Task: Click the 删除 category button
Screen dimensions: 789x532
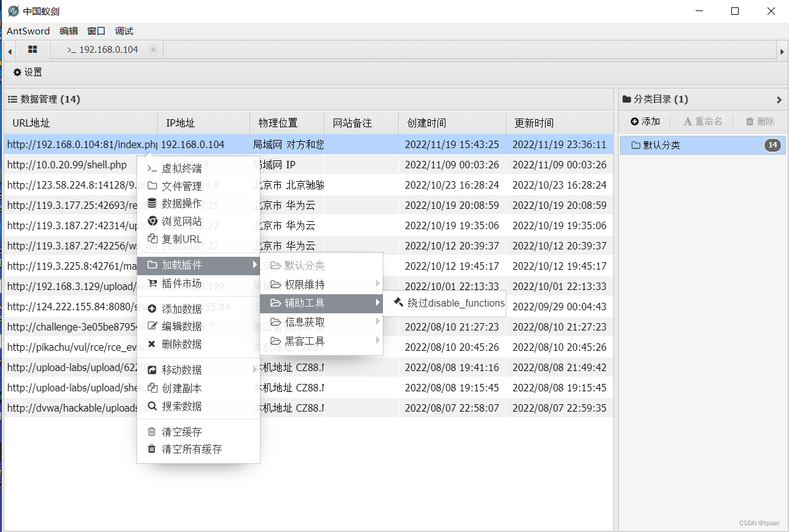Action: click(x=760, y=122)
